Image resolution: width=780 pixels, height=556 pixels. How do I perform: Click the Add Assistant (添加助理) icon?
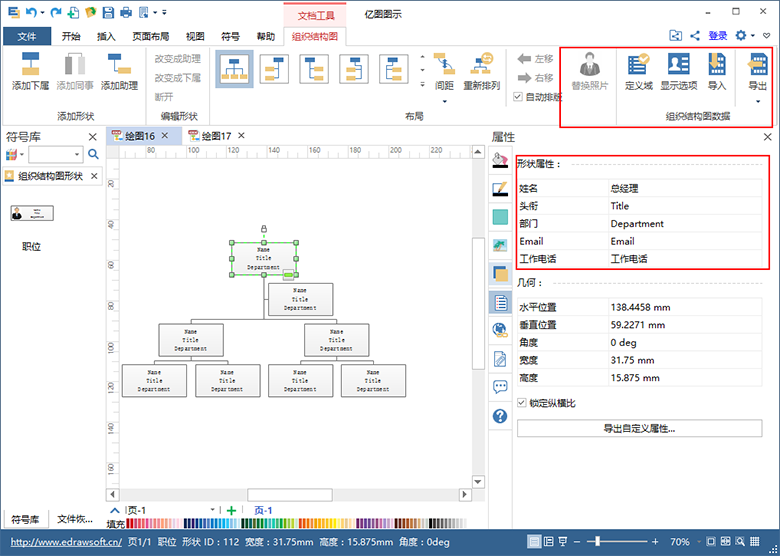(x=119, y=65)
